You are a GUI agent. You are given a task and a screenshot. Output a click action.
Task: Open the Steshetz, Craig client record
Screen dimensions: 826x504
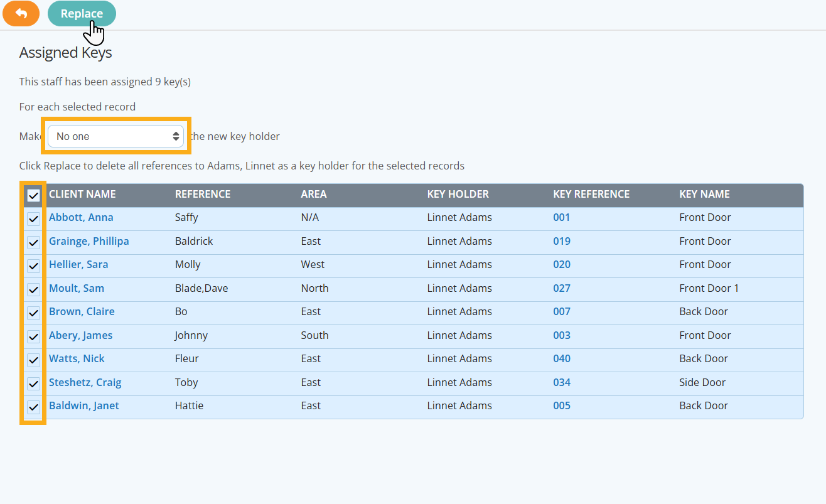(x=85, y=382)
